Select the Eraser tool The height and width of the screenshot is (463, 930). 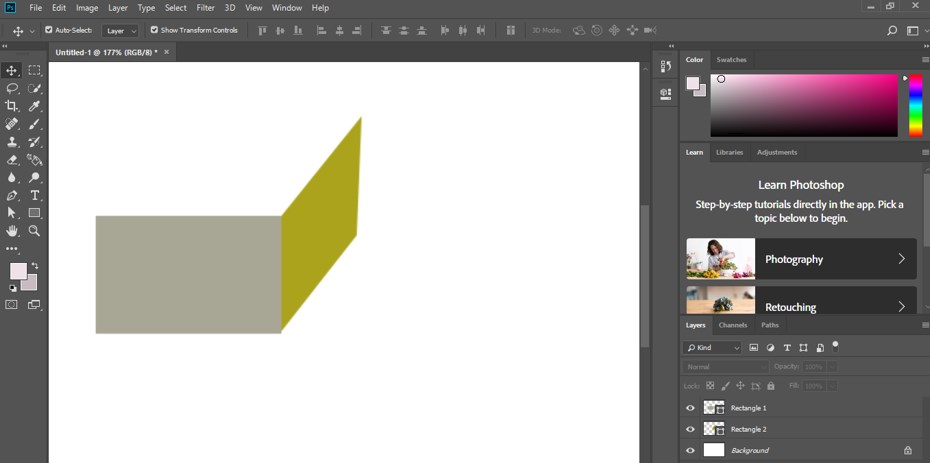pyautogui.click(x=11, y=159)
